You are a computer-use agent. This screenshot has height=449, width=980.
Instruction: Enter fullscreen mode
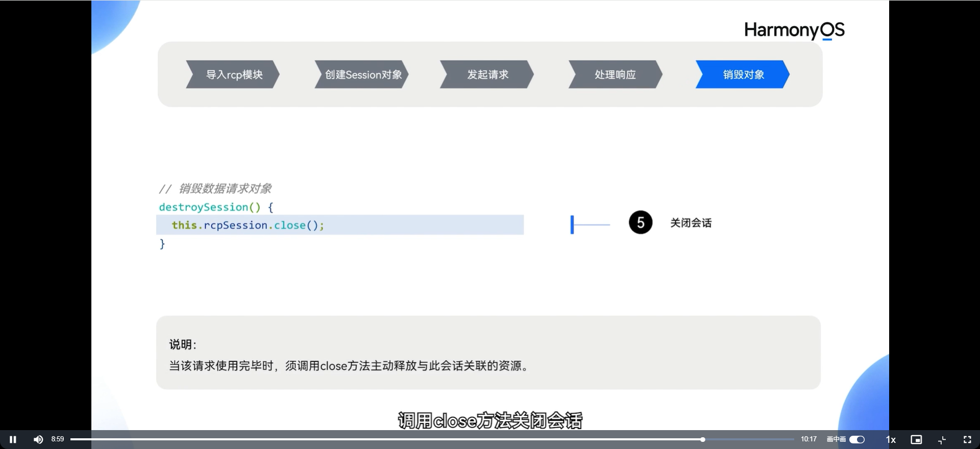[x=967, y=439]
